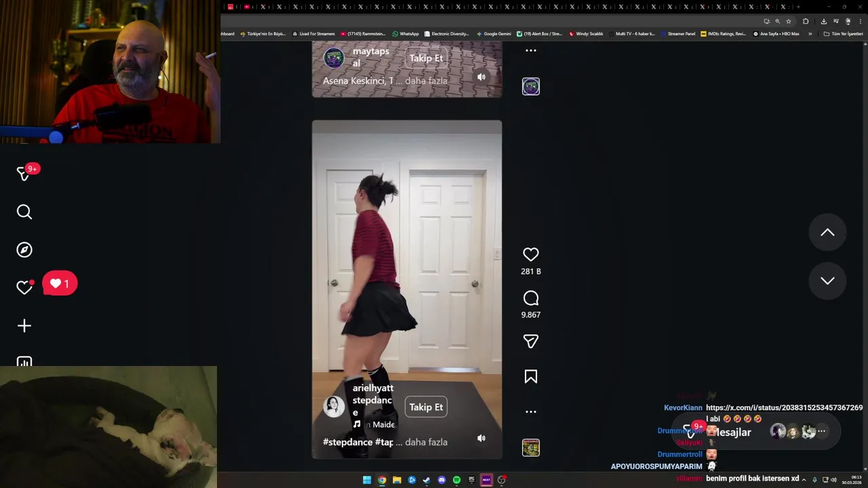Bookmark this page with the star icon

tap(789, 21)
